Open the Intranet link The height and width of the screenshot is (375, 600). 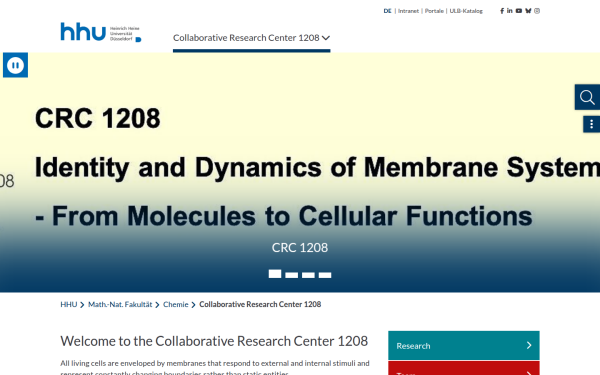coord(408,11)
